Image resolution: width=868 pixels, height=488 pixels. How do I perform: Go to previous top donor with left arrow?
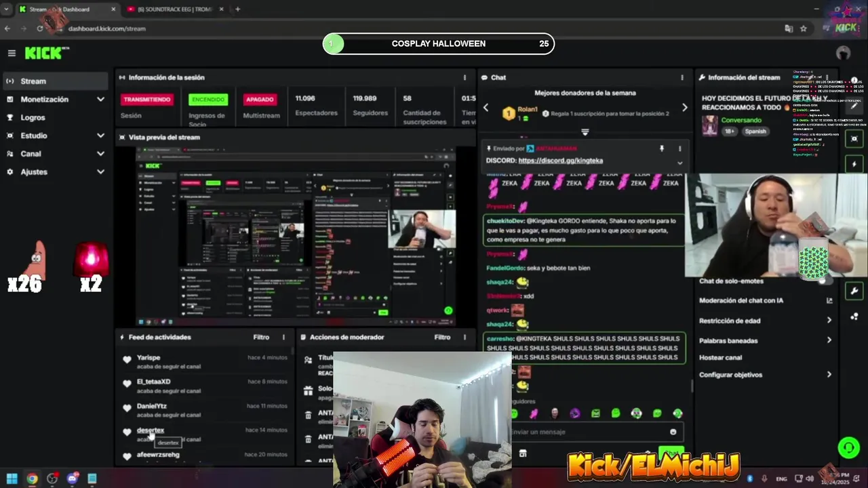pos(486,108)
